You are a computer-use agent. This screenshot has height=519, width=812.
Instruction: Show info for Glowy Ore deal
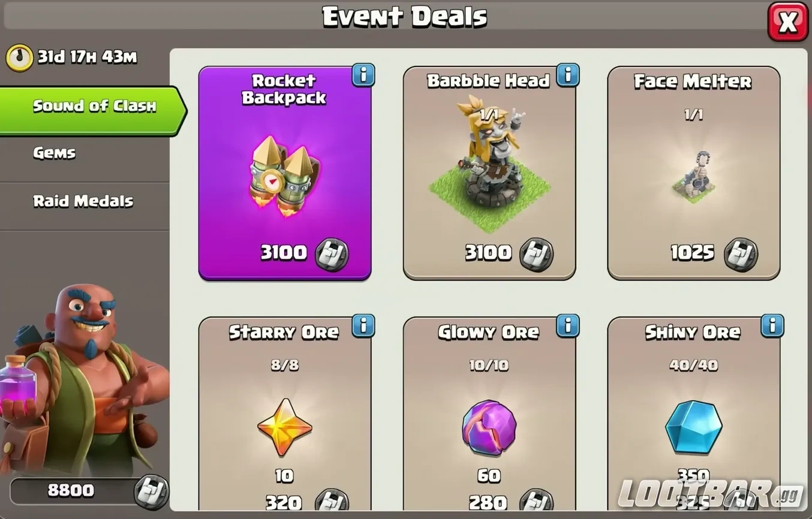coord(568,326)
